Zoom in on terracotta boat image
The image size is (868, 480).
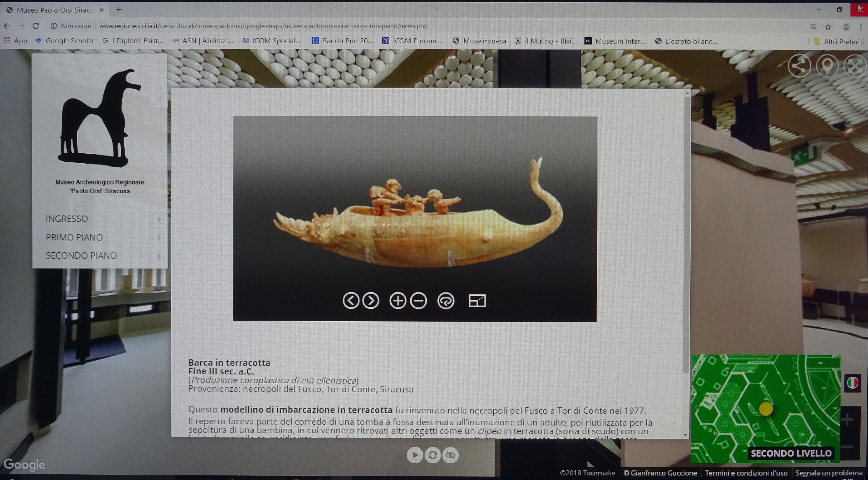398,300
